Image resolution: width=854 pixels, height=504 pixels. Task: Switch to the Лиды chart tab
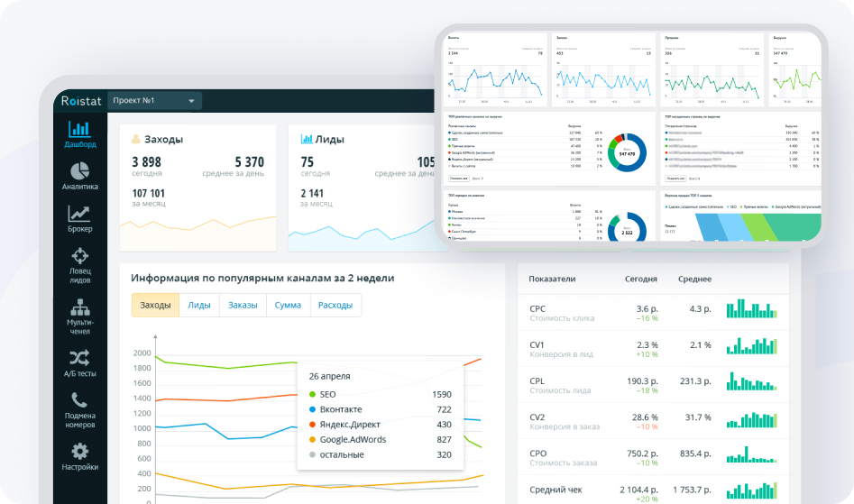coord(198,306)
